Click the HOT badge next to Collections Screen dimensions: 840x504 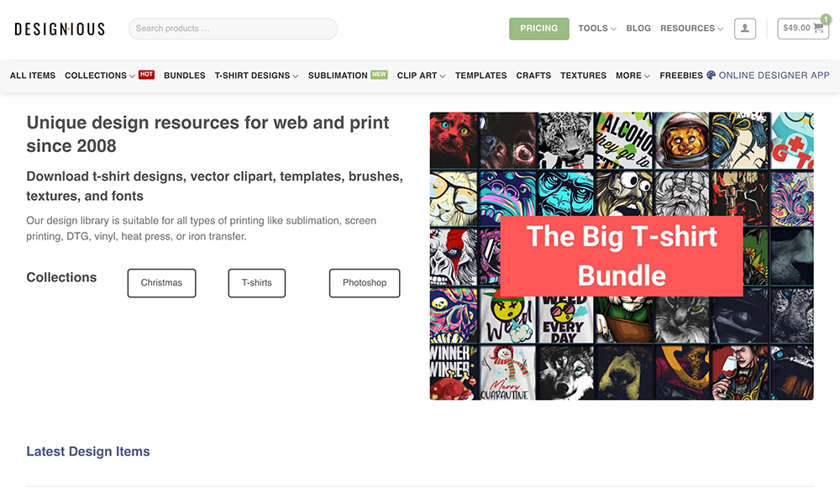(146, 75)
